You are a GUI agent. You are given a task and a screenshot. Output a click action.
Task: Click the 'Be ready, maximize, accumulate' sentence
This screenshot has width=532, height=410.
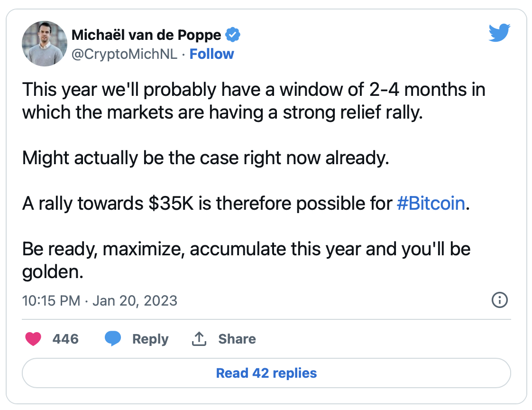click(x=246, y=260)
